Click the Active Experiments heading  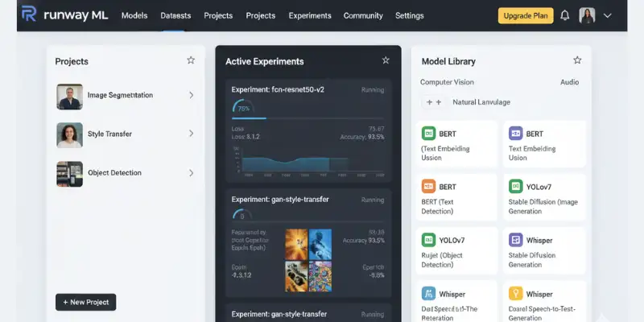(265, 62)
